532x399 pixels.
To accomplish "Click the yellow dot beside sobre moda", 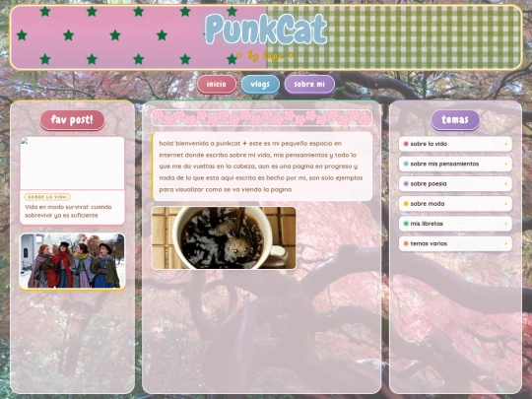I will point(406,204).
